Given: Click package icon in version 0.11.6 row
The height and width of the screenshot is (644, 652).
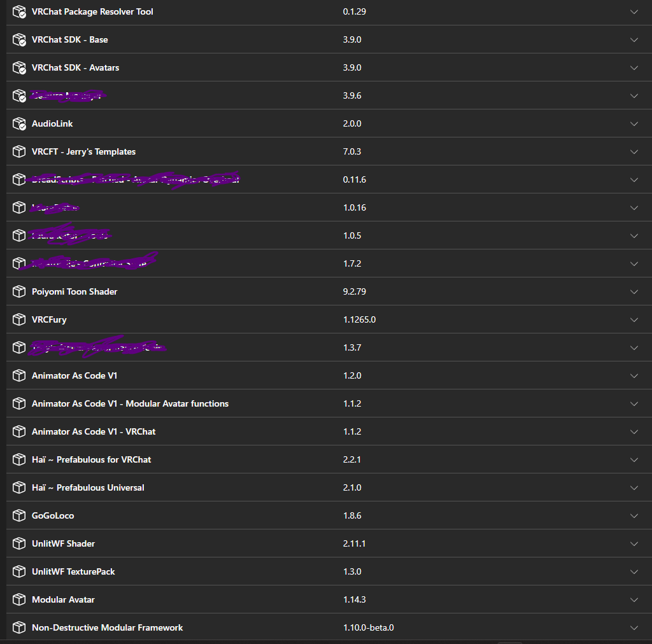Looking at the screenshot, I should (19, 179).
